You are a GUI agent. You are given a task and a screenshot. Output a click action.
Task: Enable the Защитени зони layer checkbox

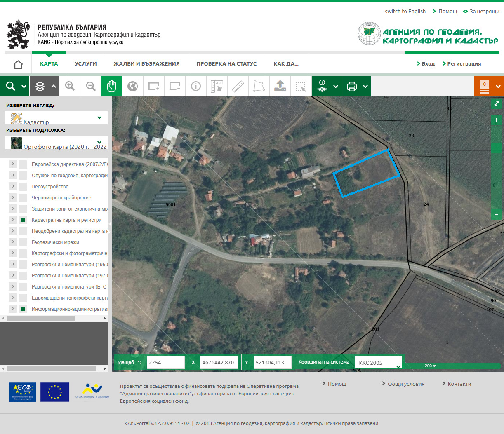point(23,209)
